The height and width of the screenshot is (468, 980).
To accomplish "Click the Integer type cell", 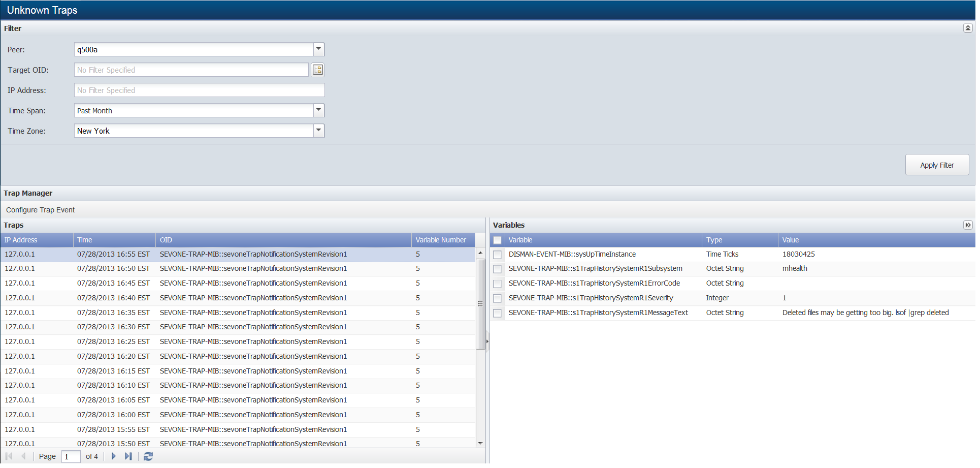I will pyautogui.click(x=717, y=298).
